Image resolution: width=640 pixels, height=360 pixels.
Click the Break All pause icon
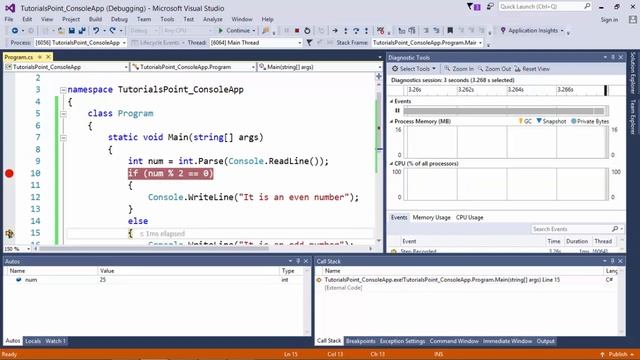[x=287, y=31]
